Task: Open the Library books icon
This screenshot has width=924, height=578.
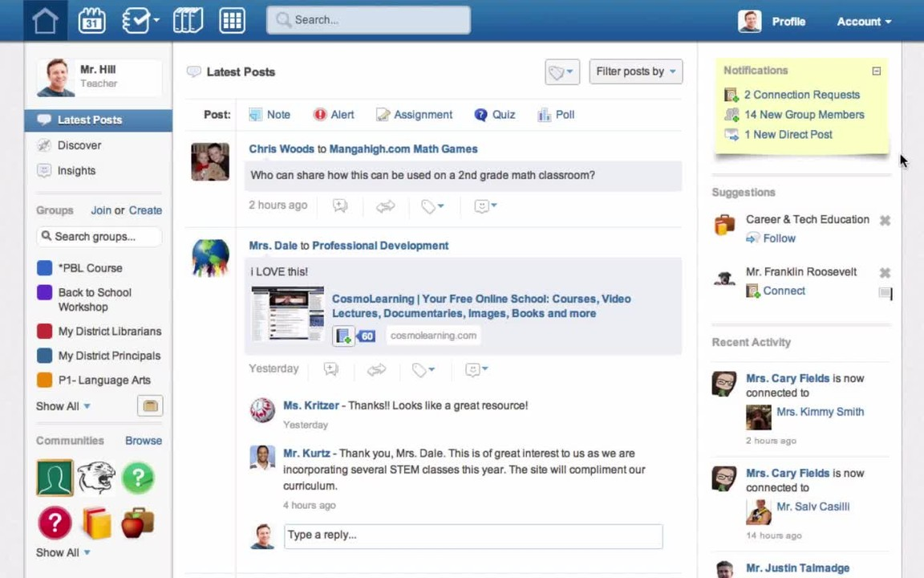Action: coord(188,21)
